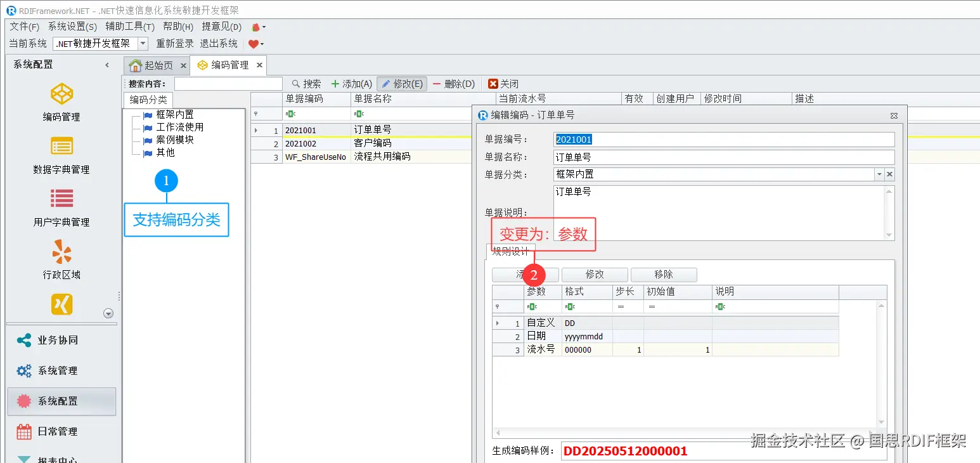The height and width of the screenshot is (463, 980).
Task: Open the 当前系统 combo box dropdown
Action: pyautogui.click(x=143, y=44)
